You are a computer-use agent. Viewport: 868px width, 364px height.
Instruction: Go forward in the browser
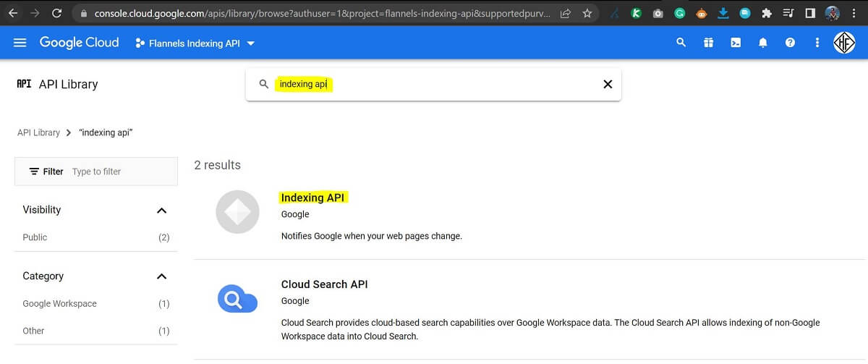[35, 13]
